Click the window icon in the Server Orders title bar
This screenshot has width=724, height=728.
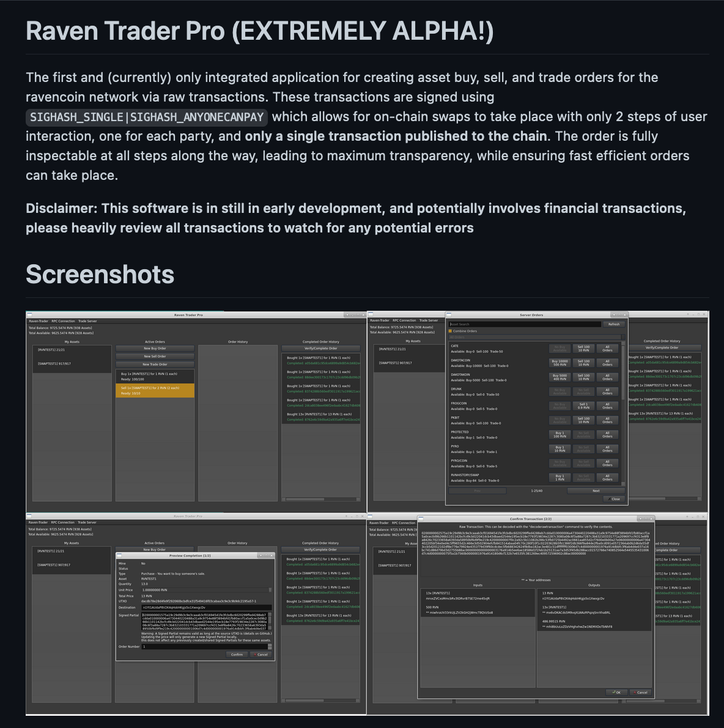[x=449, y=315]
